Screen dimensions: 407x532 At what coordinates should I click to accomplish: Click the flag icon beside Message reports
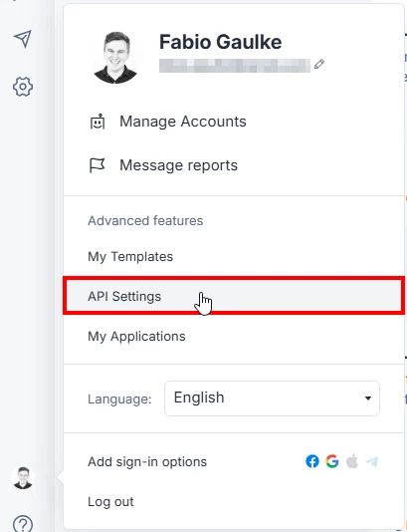click(x=97, y=165)
